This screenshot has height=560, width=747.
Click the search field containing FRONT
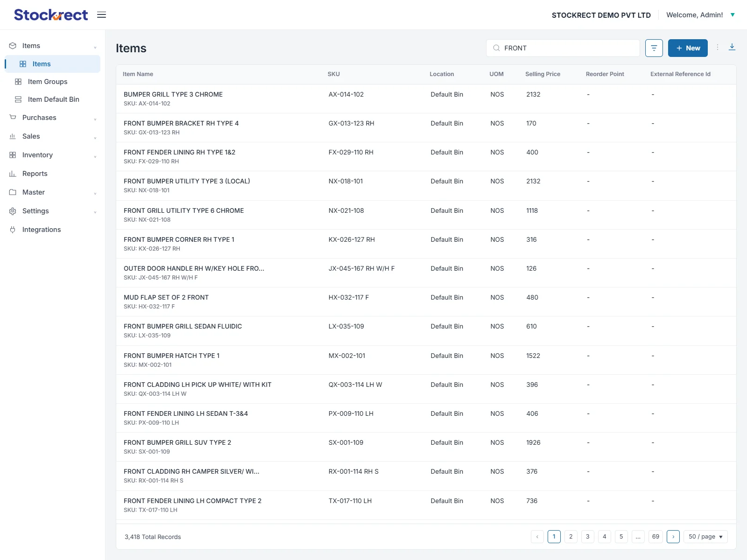pyautogui.click(x=563, y=48)
